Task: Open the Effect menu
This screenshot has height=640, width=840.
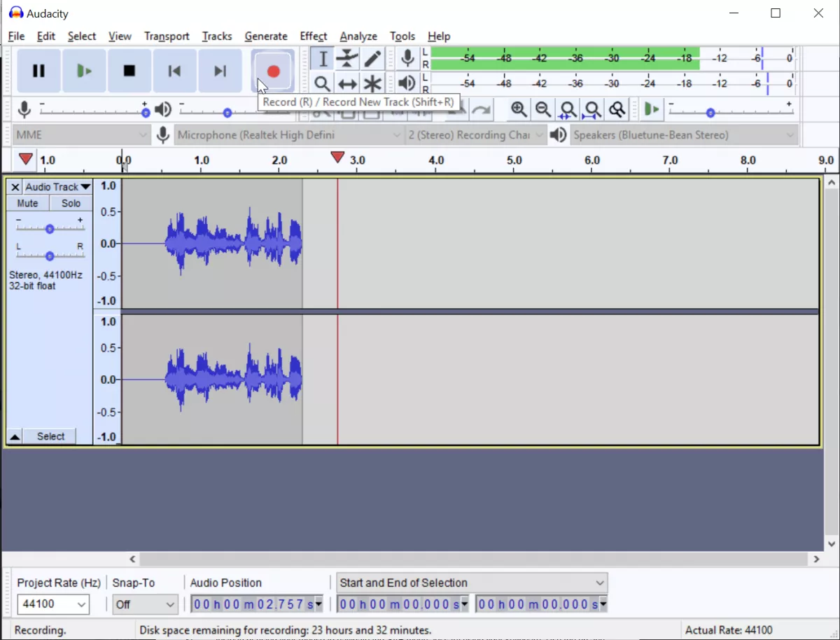Action: (313, 36)
